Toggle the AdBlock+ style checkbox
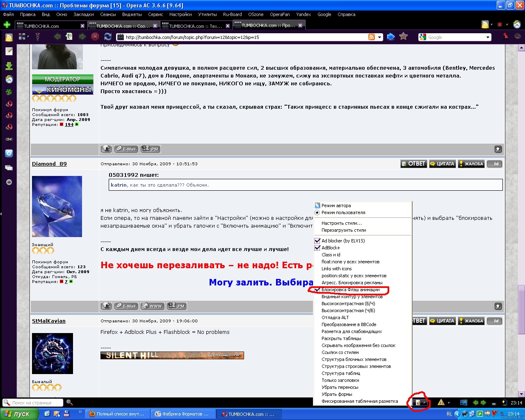Screen dimensions: 525x420 (317, 248)
